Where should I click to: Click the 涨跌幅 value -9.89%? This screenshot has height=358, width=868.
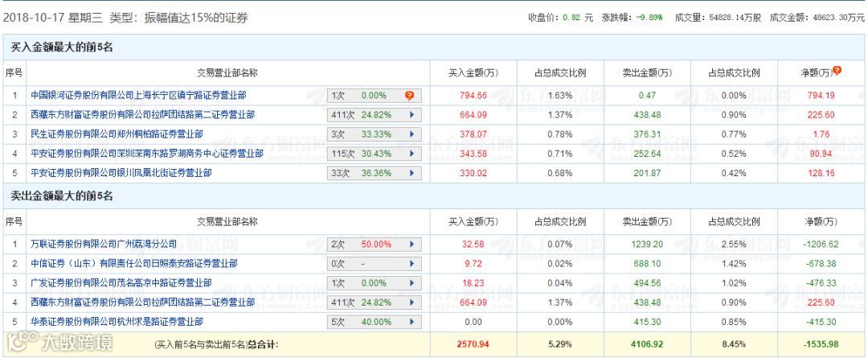point(649,18)
